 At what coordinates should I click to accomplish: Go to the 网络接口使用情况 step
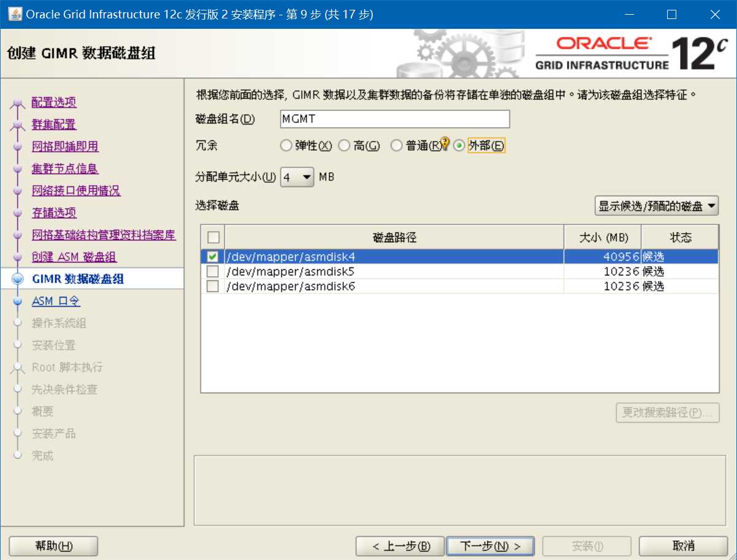(x=76, y=191)
